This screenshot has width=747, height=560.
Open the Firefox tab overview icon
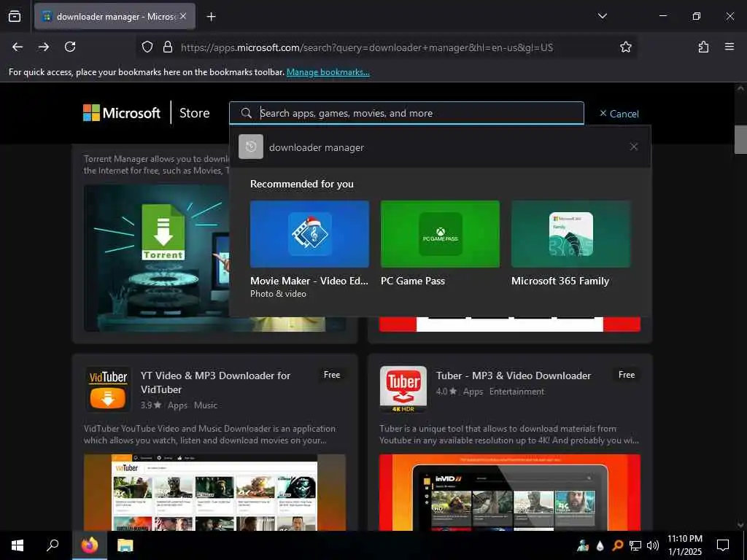coord(15,16)
